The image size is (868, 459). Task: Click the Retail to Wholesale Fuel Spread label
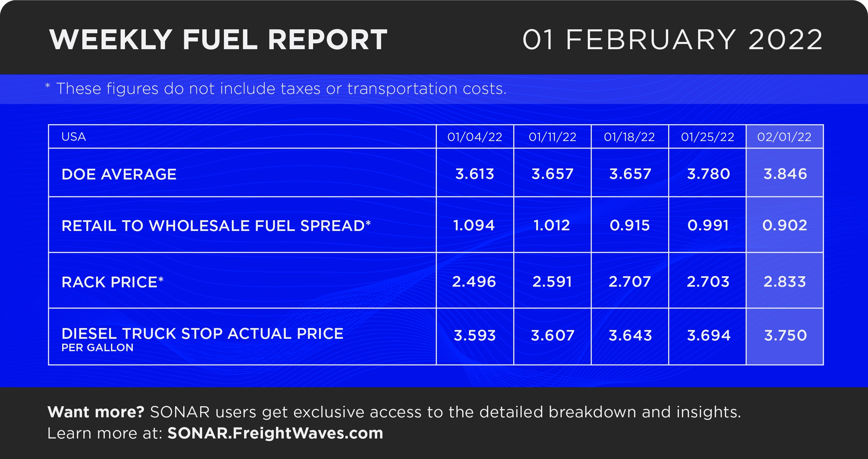point(216,226)
